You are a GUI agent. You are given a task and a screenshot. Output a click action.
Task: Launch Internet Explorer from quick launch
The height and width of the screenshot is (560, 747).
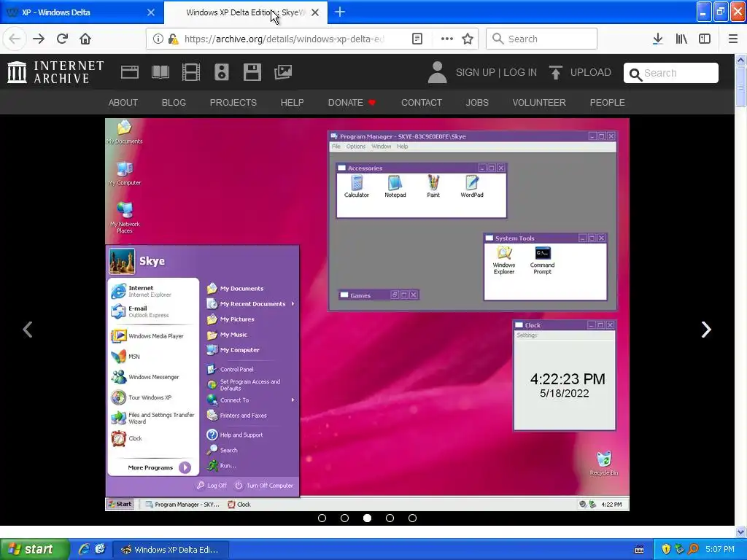(84, 549)
